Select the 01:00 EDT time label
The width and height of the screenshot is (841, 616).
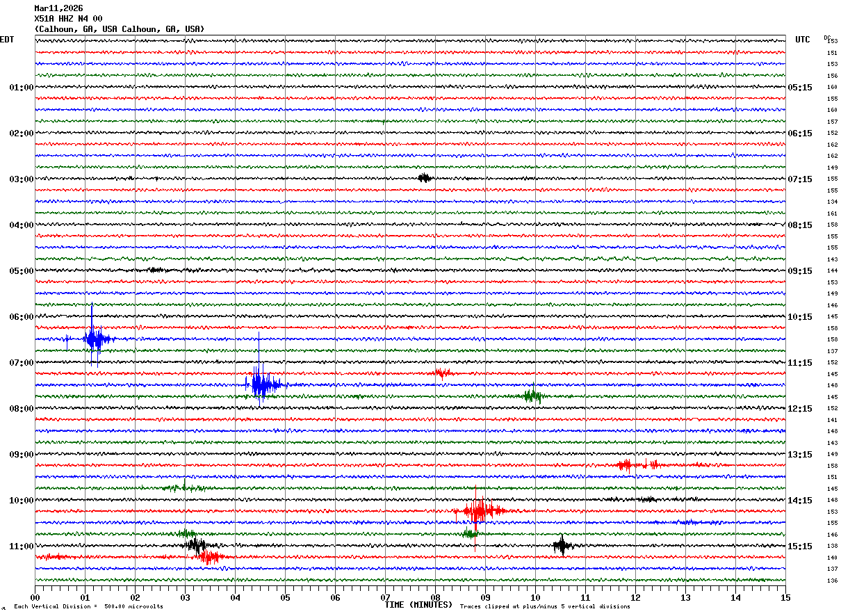[21, 88]
